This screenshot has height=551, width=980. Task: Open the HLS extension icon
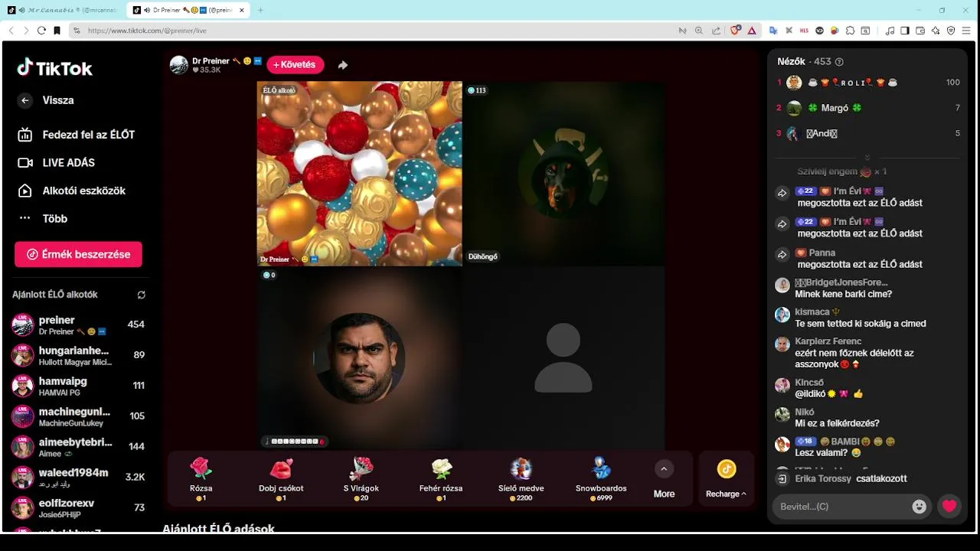click(804, 31)
